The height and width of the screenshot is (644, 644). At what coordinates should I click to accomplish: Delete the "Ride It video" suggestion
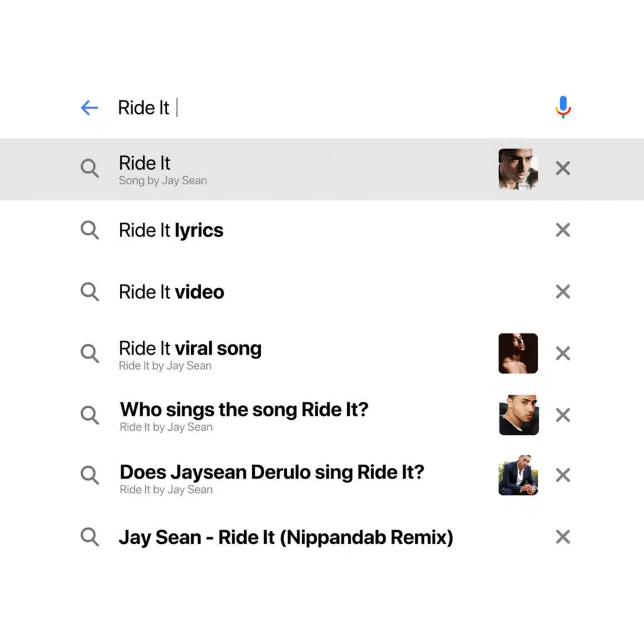pyautogui.click(x=563, y=292)
